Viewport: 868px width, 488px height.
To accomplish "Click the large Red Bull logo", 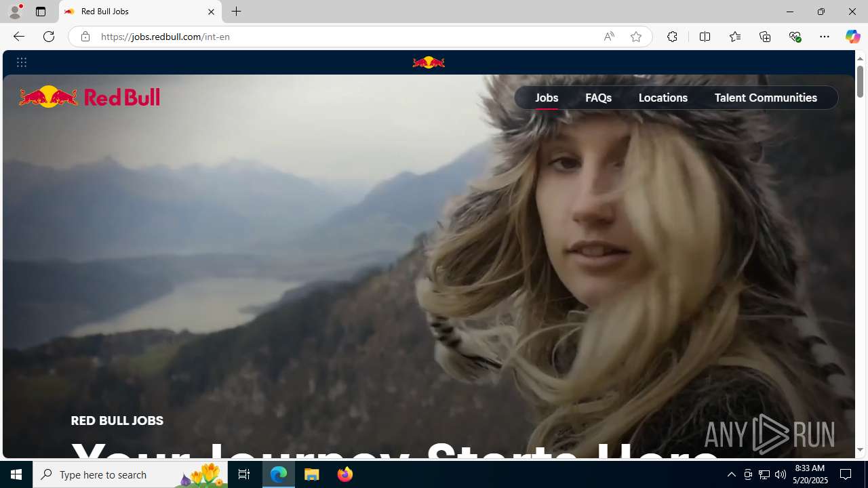I will click(x=90, y=97).
